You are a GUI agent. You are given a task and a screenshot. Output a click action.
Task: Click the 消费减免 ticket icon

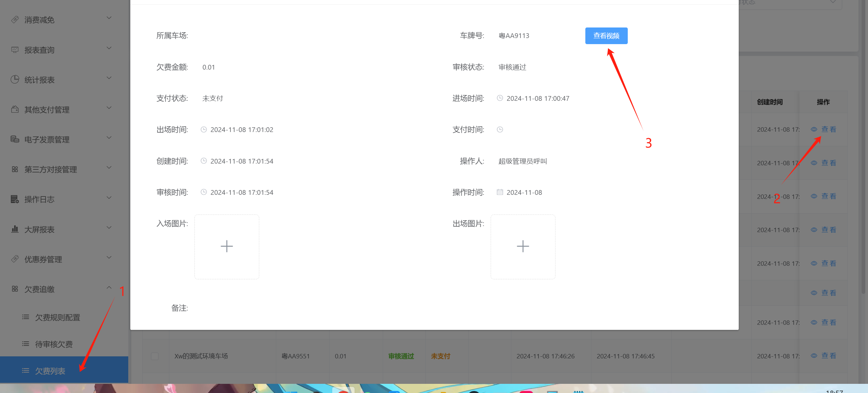point(15,19)
